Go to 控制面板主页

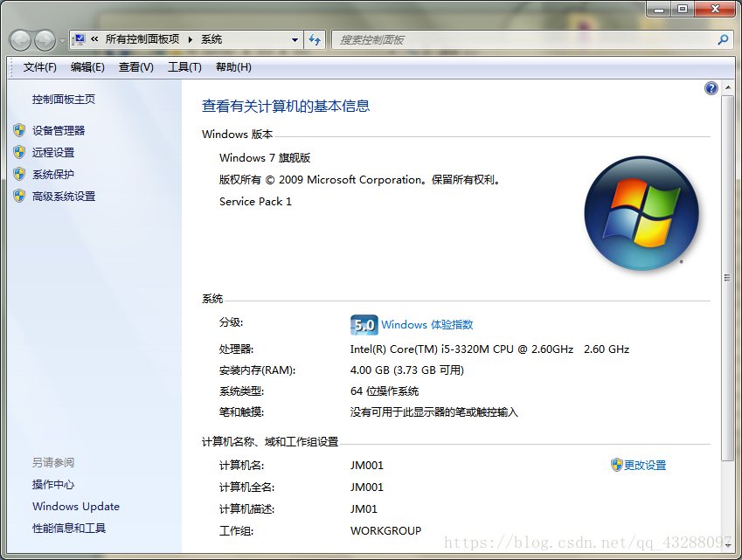64,100
